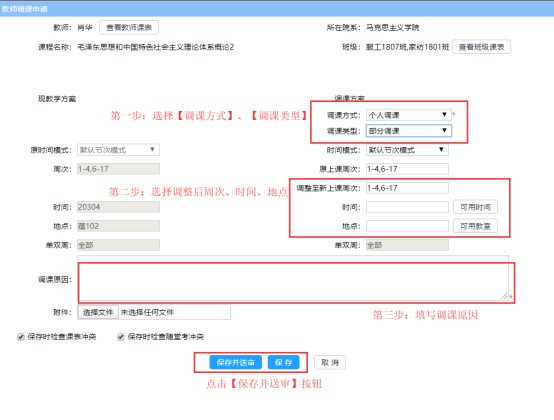The width and height of the screenshot is (554, 420).
Task: Click the 可用时间 button
Action: pos(475,207)
